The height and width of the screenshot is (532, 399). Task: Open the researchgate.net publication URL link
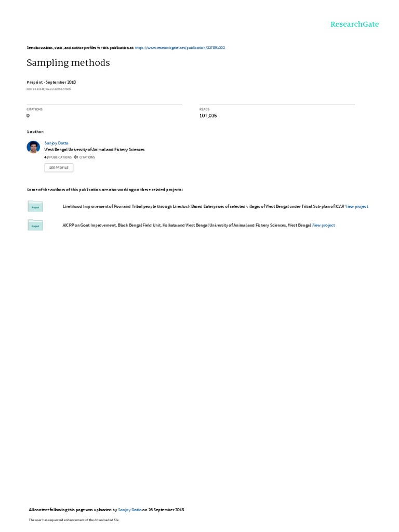180,48
